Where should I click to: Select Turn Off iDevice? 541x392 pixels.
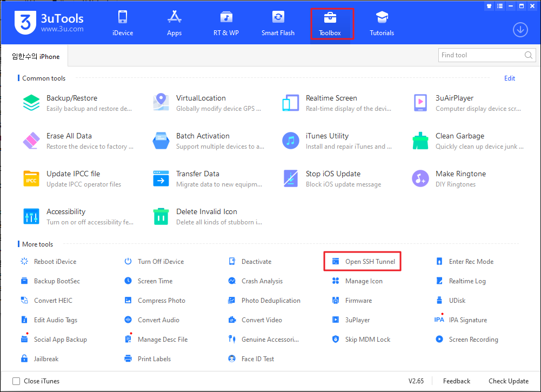(x=154, y=262)
